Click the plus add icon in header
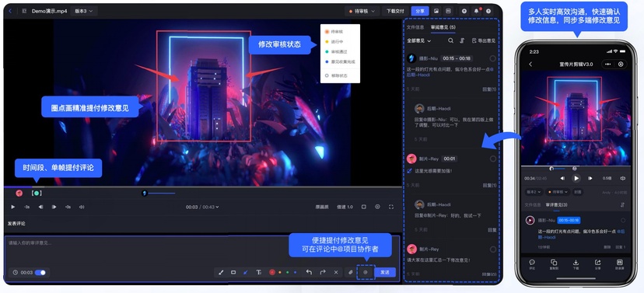Viewport: 644px width, 293px height. 464,12
